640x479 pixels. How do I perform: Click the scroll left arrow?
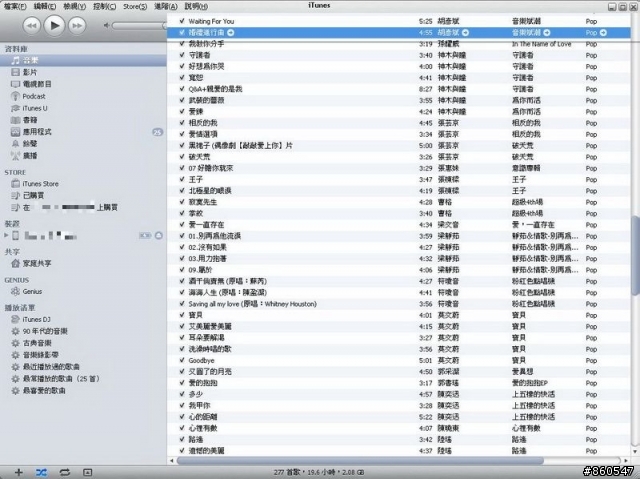(172, 460)
